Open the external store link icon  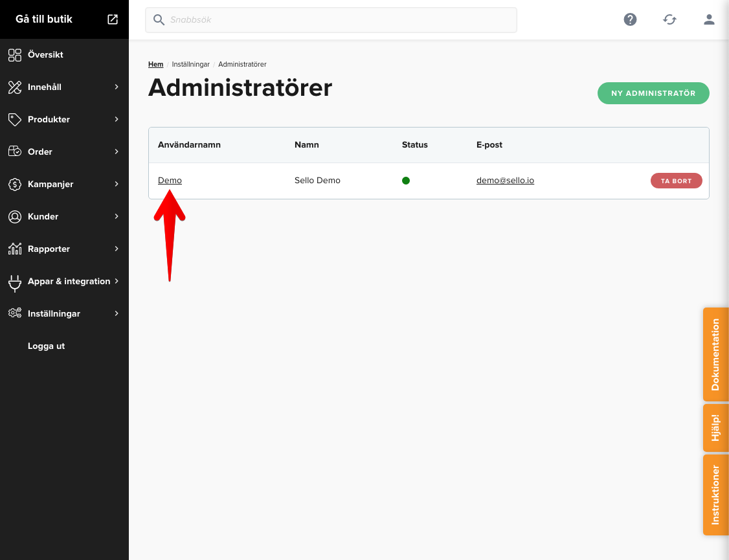113,19
